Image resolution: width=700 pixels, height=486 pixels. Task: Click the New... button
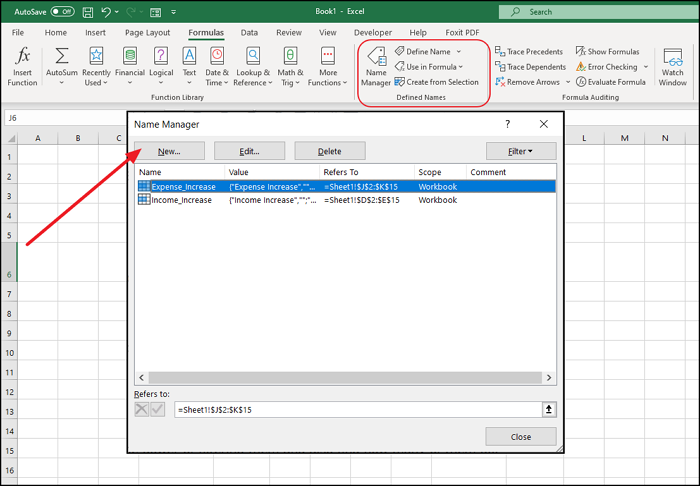click(169, 151)
